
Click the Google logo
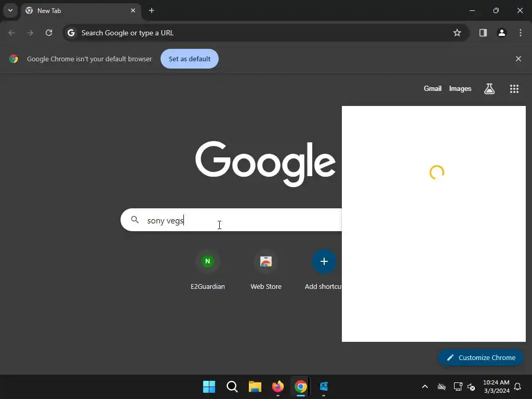click(265, 164)
